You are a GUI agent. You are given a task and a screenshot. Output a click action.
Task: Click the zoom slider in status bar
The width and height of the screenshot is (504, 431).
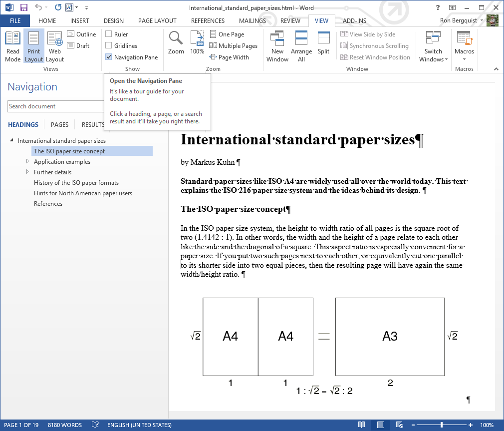coord(442,425)
